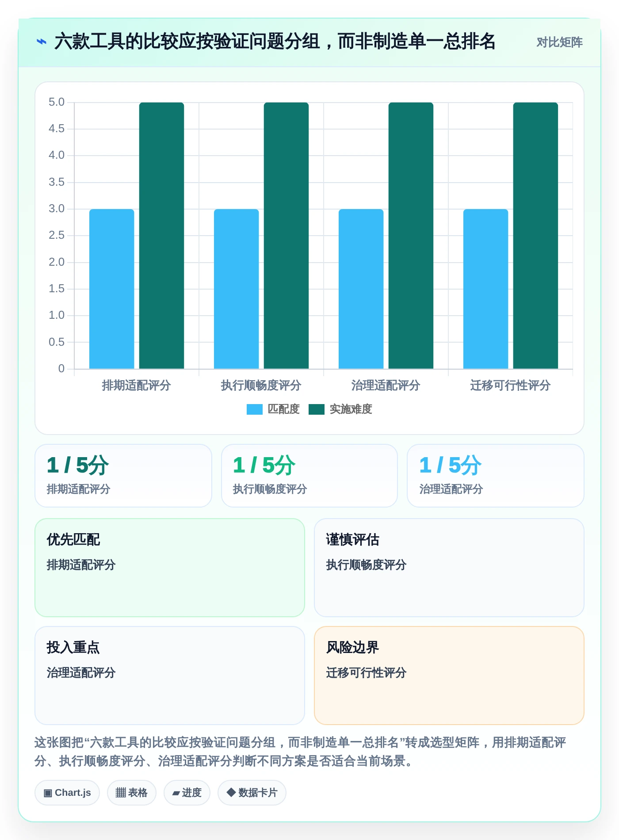Toggle the 匹配度 legend swatch

255,409
